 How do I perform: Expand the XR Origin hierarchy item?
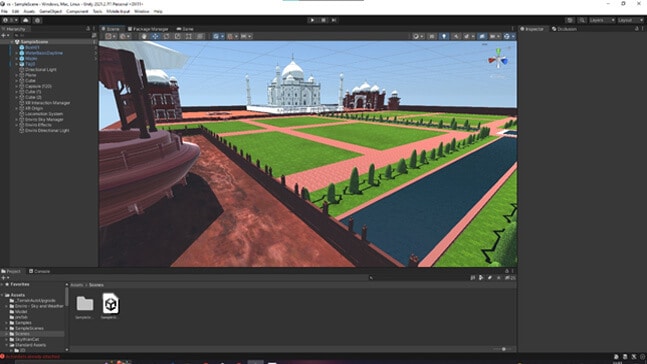(x=17, y=109)
